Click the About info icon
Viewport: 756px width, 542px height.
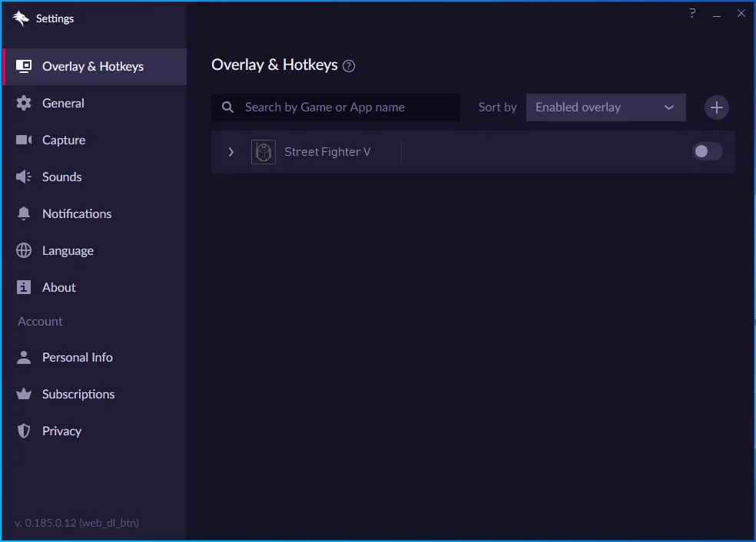(x=24, y=287)
